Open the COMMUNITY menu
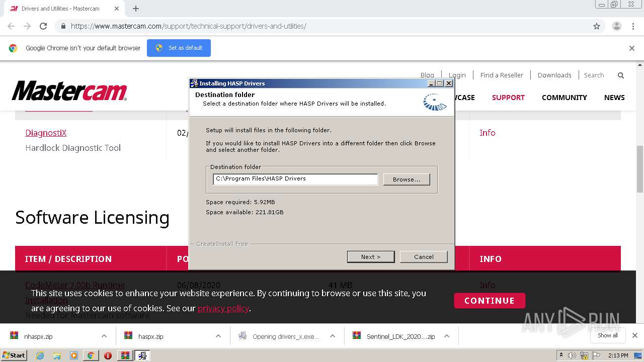Image resolution: width=644 pixels, height=362 pixels. (x=565, y=98)
